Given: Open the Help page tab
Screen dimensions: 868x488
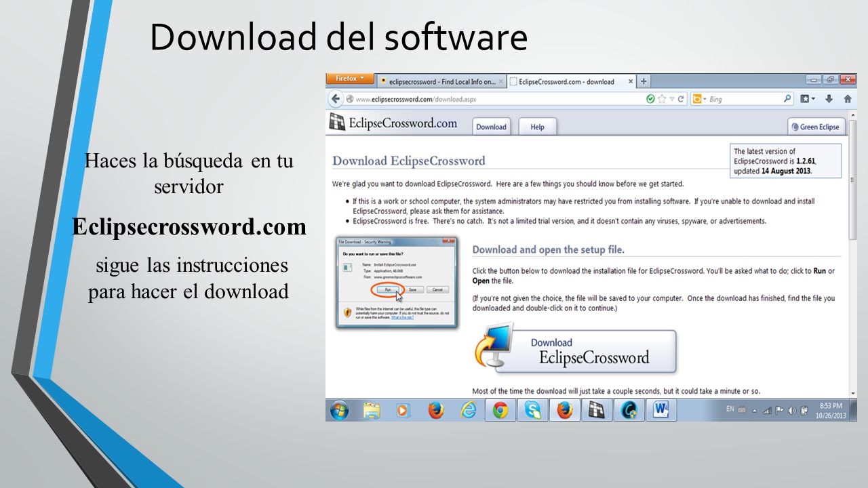Looking at the screenshot, I should (537, 127).
